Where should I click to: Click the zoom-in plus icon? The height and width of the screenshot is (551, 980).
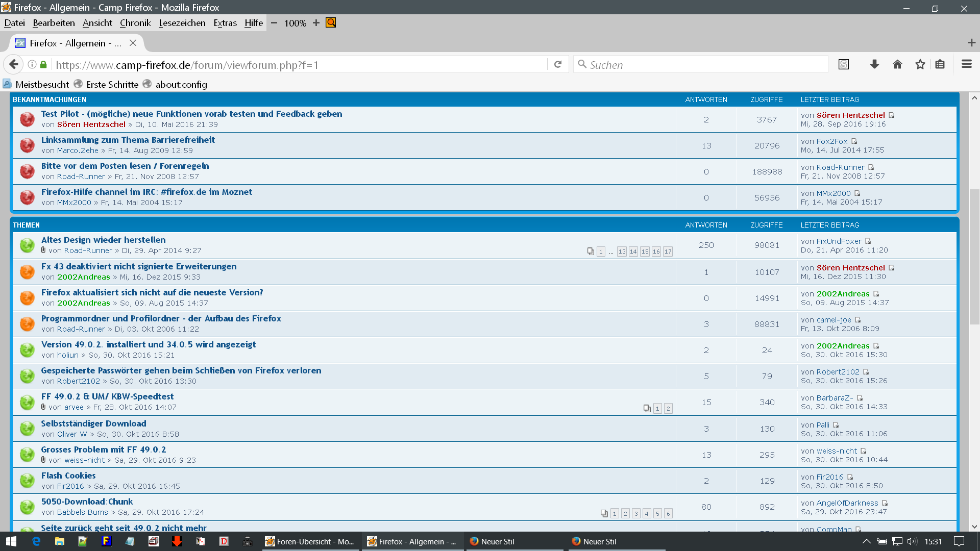(x=316, y=23)
